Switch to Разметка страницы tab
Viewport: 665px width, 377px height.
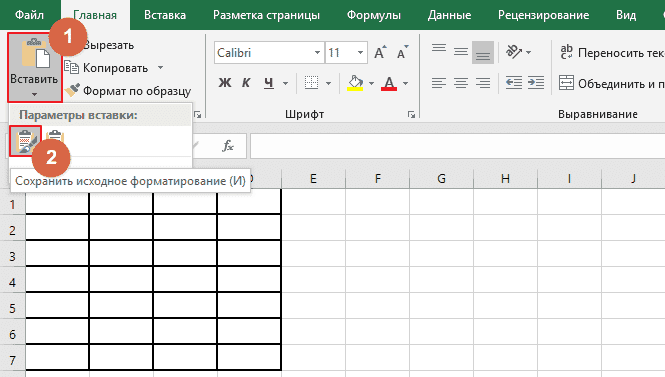(x=266, y=15)
